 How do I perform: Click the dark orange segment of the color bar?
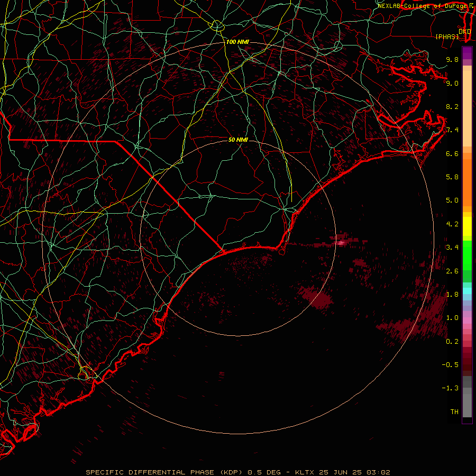[467, 182]
